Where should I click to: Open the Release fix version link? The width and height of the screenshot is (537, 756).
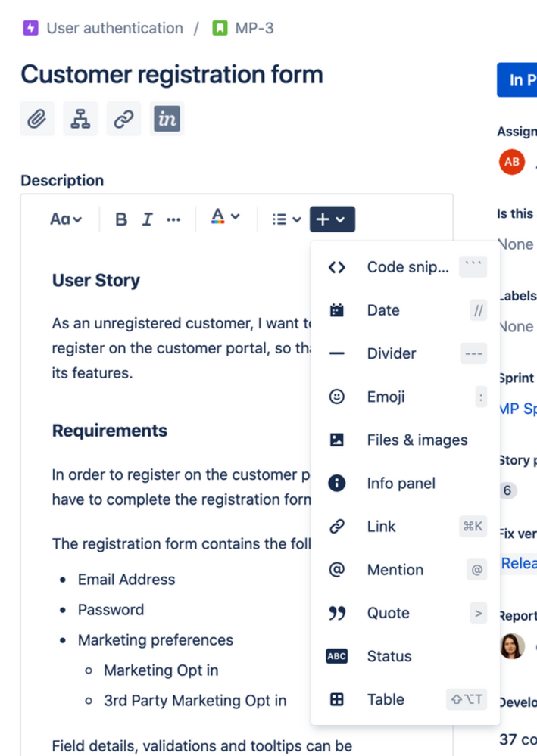[x=519, y=563]
